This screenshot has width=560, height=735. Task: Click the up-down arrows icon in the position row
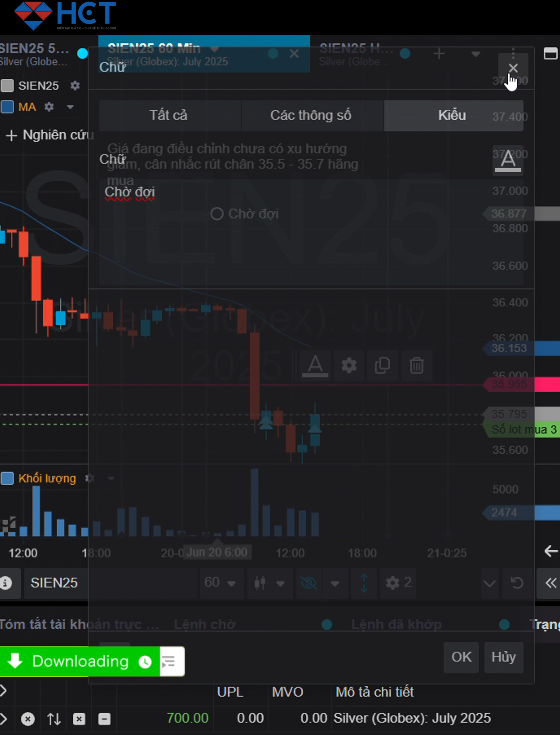coord(54,719)
